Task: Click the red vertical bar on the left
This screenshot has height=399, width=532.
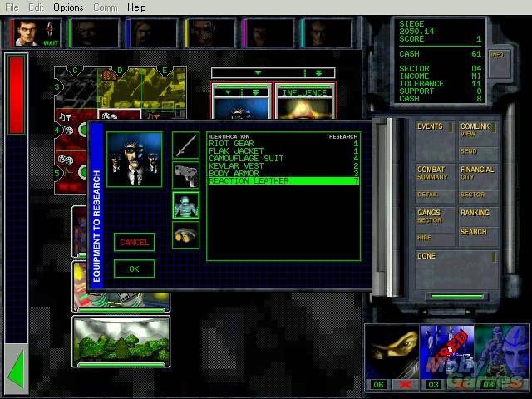Action: tap(17, 95)
